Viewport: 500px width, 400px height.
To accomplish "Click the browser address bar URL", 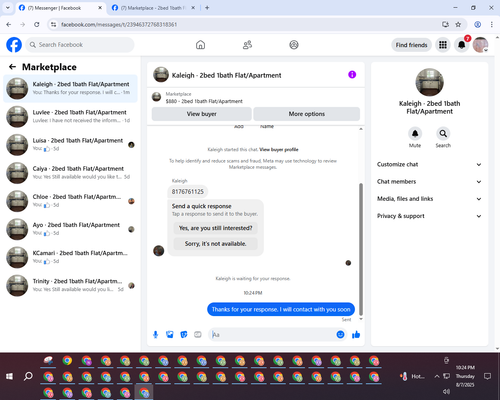I will [x=119, y=24].
